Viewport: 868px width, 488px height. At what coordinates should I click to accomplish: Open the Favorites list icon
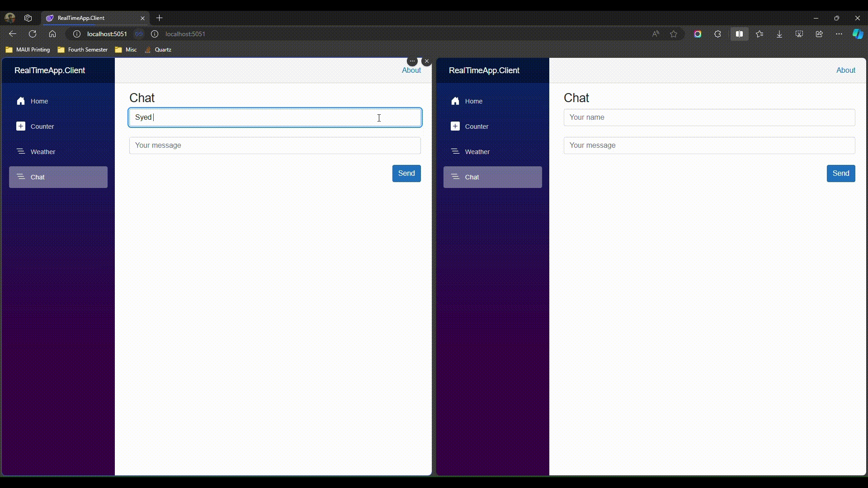[x=759, y=34]
